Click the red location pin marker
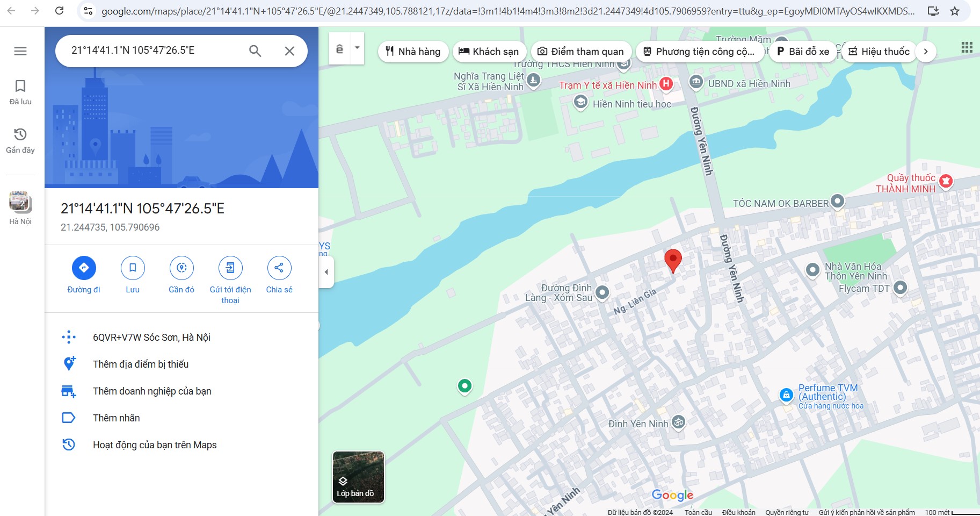This screenshot has width=980, height=516. 673,261
